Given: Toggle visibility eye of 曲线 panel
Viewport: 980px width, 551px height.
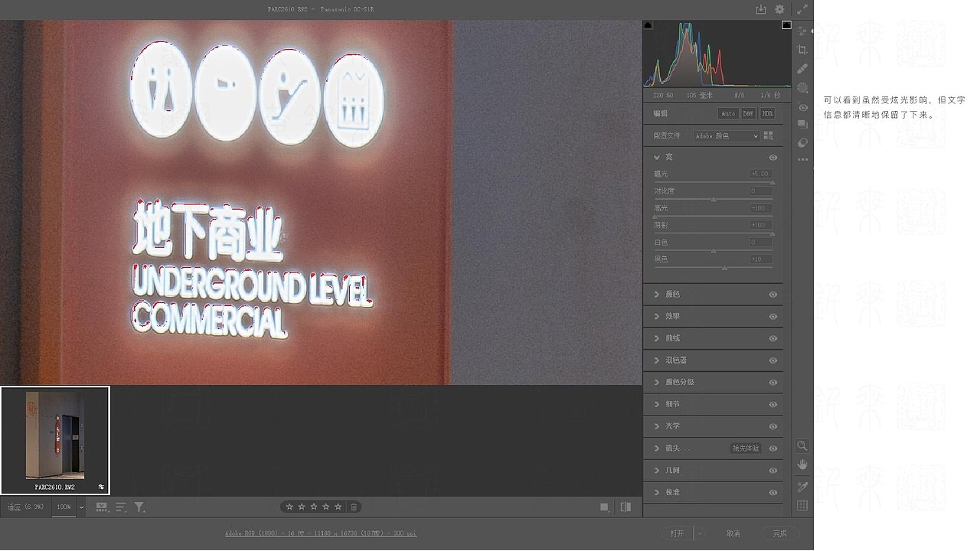Looking at the screenshot, I should pos(773,338).
